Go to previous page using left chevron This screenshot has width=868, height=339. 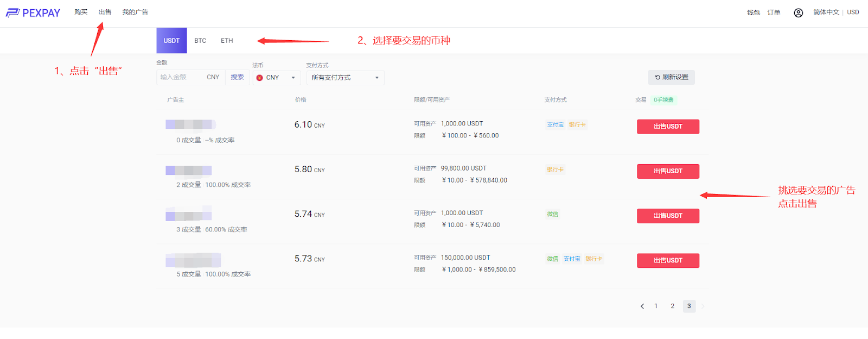tap(642, 306)
